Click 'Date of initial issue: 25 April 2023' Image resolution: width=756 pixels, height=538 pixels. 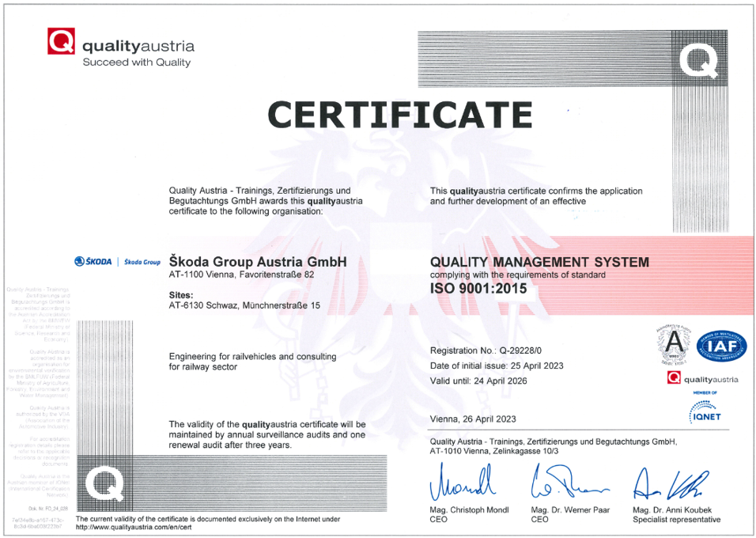[497, 366]
